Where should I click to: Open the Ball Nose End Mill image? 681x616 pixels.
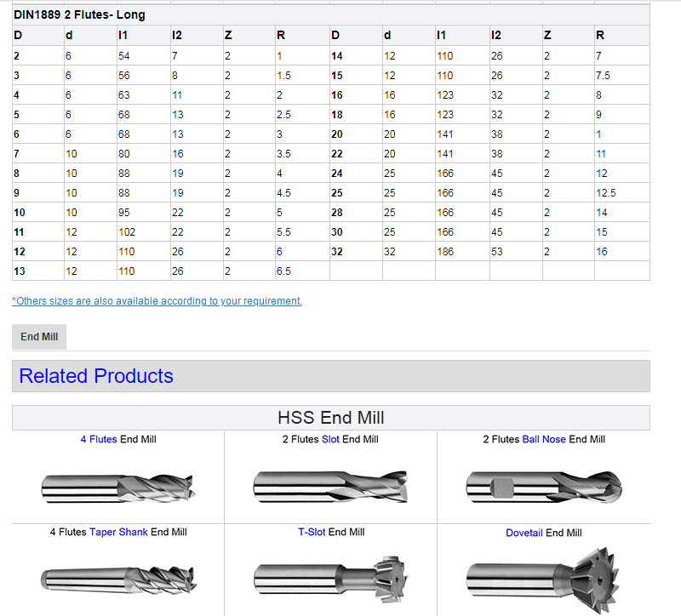pyautogui.click(x=544, y=487)
